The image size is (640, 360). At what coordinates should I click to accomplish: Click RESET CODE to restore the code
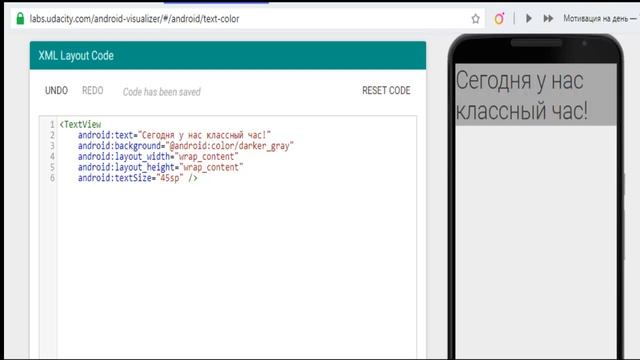click(386, 91)
